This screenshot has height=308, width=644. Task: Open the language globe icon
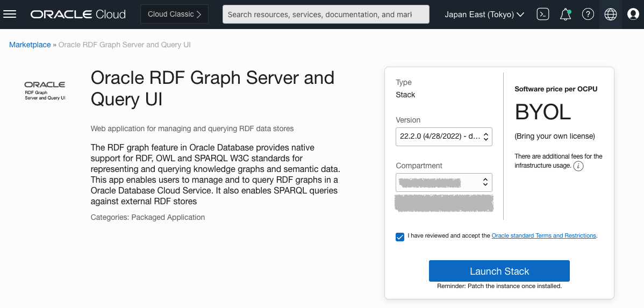[611, 15]
